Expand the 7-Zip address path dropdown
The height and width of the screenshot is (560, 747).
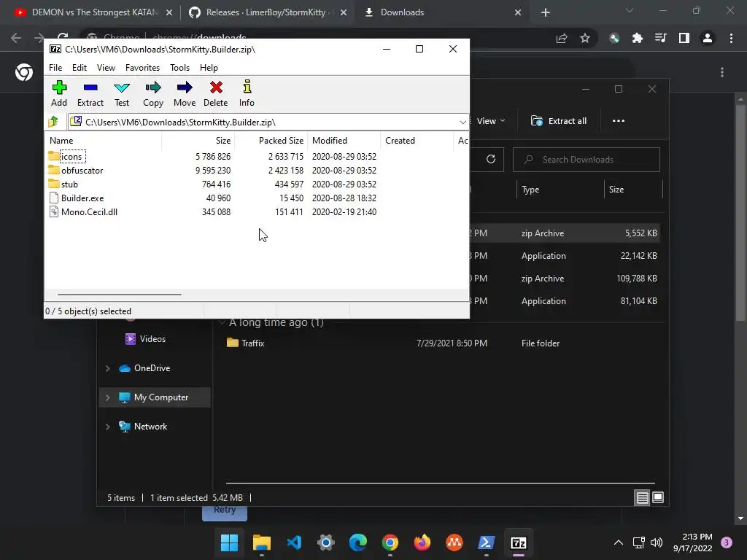[462, 122]
